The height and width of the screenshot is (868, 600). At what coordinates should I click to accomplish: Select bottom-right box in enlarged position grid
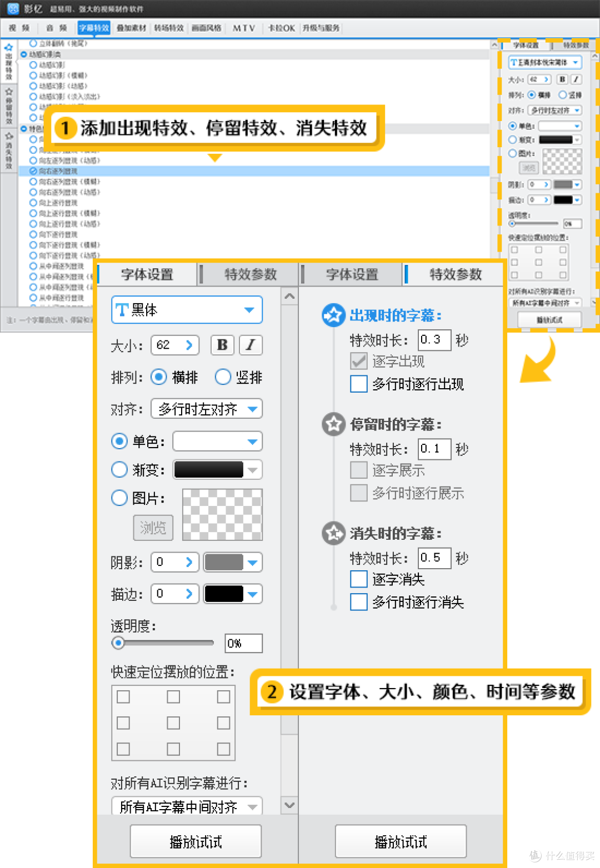pyautogui.click(x=223, y=749)
